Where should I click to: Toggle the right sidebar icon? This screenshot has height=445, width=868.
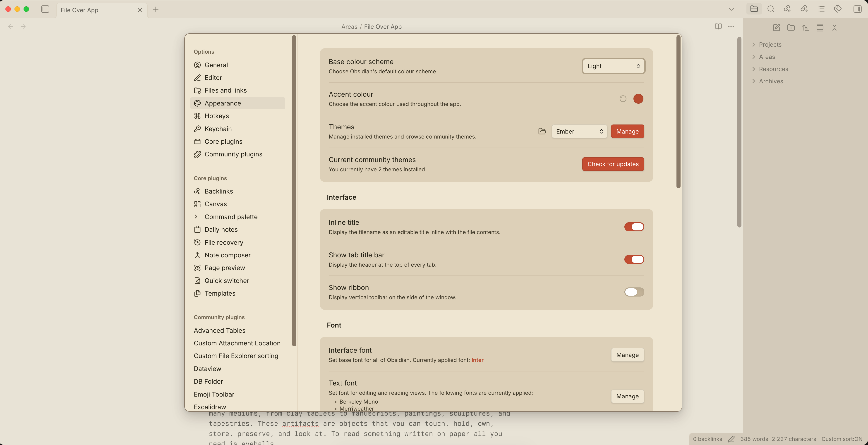click(858, 9)
